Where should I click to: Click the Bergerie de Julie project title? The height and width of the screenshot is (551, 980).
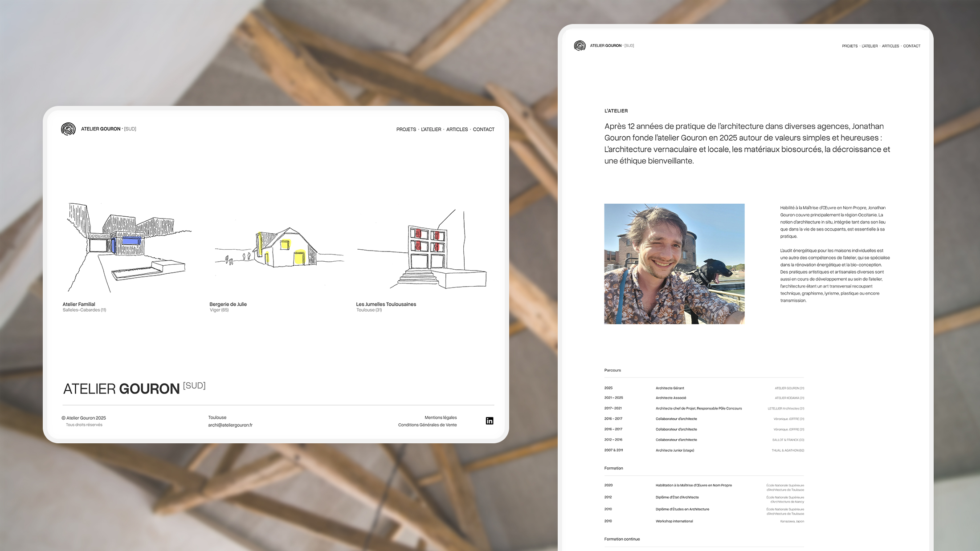point(228,304)
